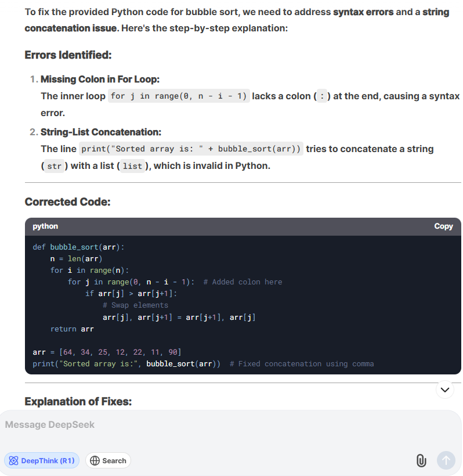Click the swap assignment 'arr[j], arr[j+1] = ...' line
This screenshot has width=463, height=476.
179,318
